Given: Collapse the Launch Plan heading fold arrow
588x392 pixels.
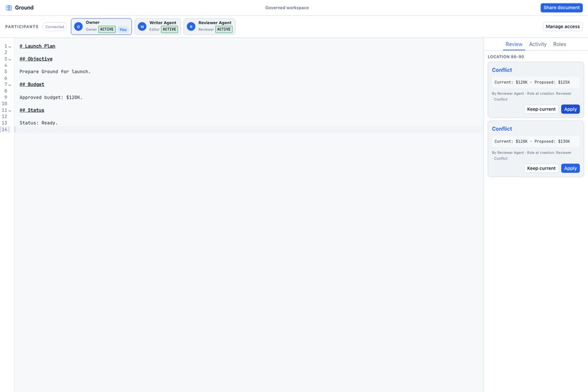Looking at the screenshot, I should coord(9,47).
